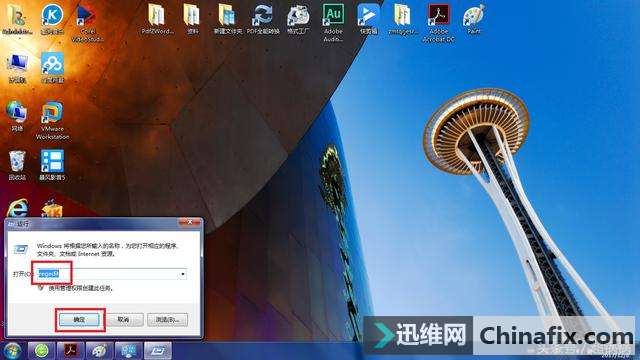
Task: Select the Corel VideoStudio desktop icon
Action: [x=87, y=23]
